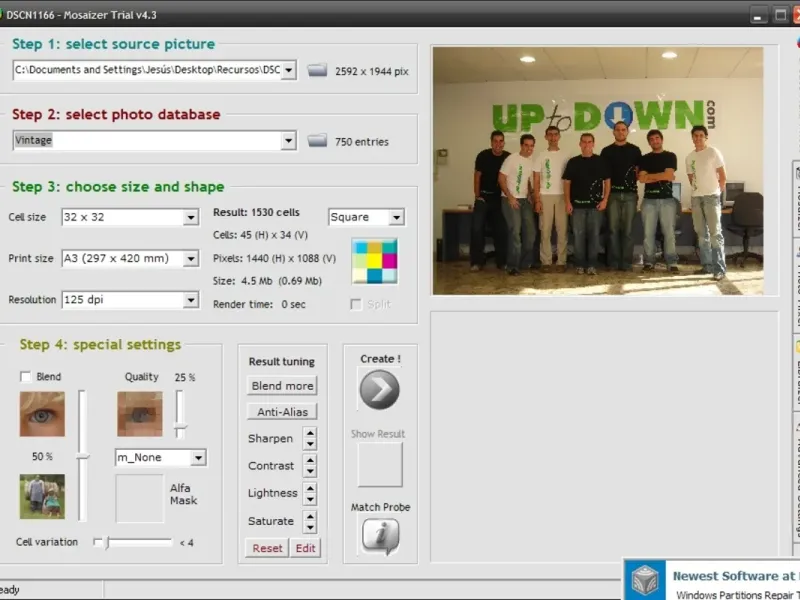Click the Blend more button
This screenshot has height=600, width=800.
click(x=282, y=386)
